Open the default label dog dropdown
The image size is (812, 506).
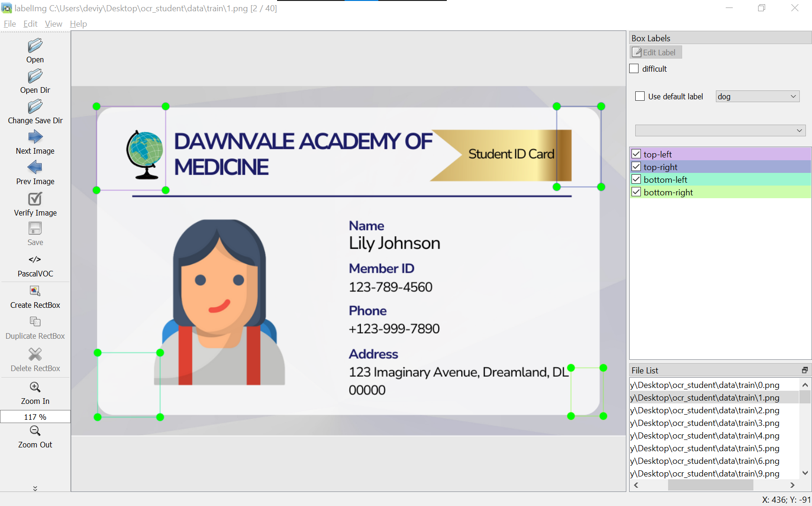pos(758,96)
